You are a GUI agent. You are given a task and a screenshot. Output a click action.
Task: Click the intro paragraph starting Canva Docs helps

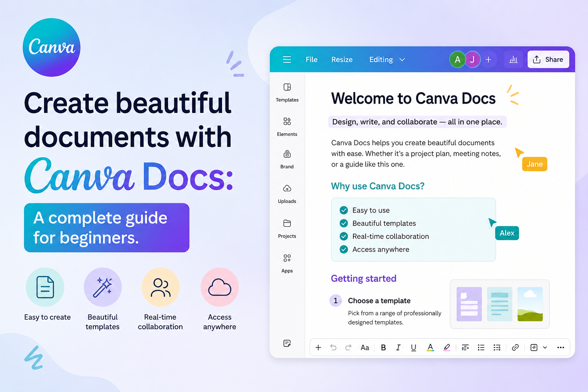pyautogui.click(x=416, y=153)
